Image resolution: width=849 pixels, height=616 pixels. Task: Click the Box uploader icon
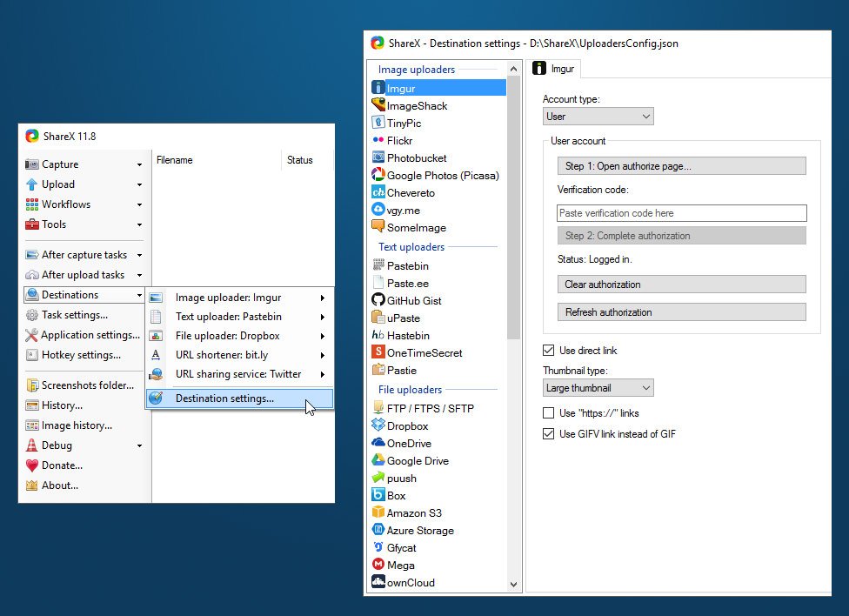coord(378,495)
